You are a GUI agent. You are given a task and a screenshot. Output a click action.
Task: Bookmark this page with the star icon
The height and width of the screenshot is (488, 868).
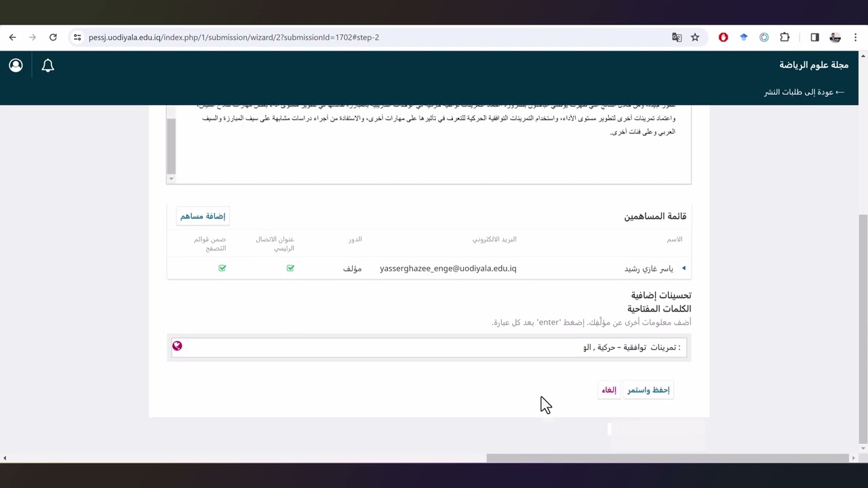pos(695,37)
